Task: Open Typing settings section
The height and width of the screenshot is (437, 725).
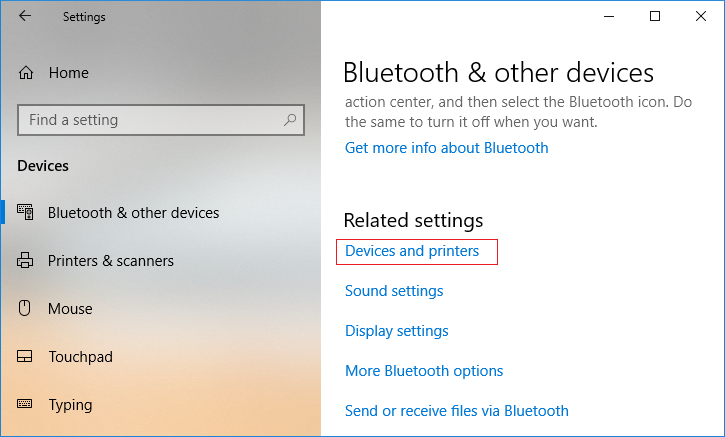Action: tap(70, 405)
